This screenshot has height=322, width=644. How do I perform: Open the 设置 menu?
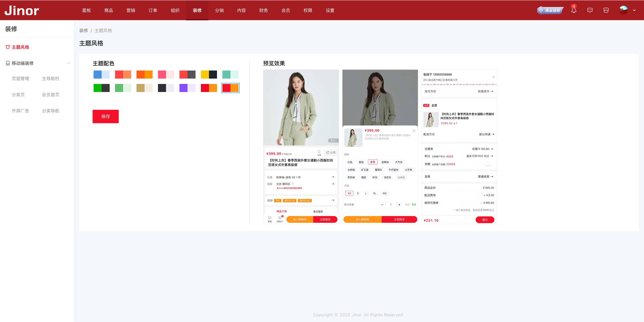pos(330,10)
